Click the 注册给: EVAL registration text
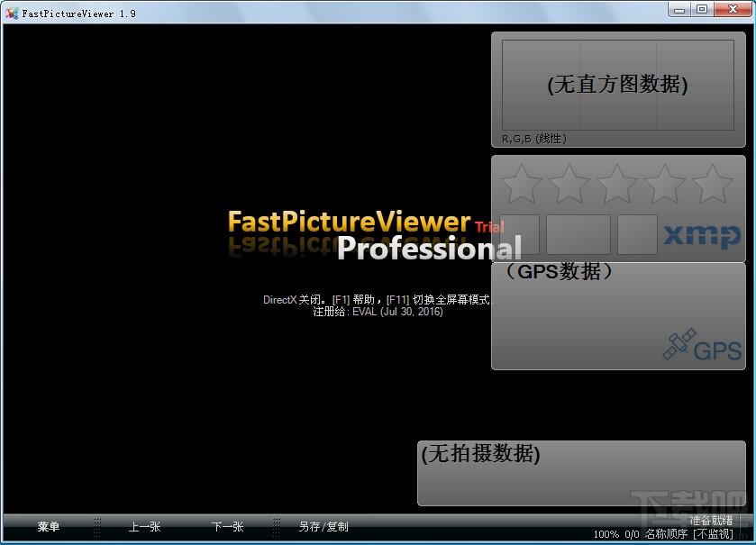756x545 pixels. click(x=378, y=312)
